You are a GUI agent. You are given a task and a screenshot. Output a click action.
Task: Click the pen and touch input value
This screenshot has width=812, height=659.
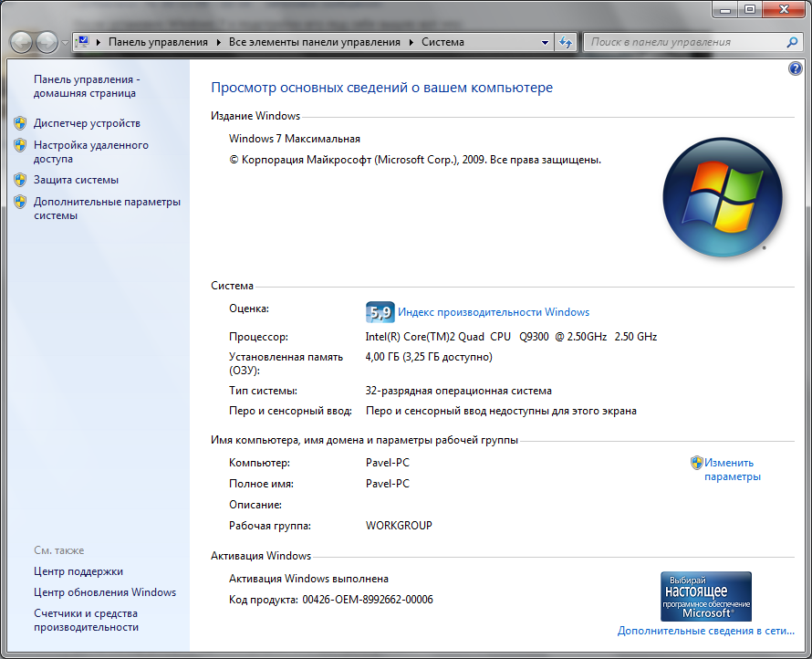(501, 411)
